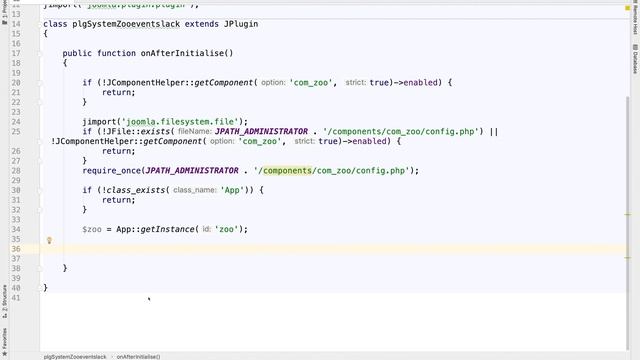
Task: Click the yellow warning stripe near line 36
Action: tap(628, 258)
